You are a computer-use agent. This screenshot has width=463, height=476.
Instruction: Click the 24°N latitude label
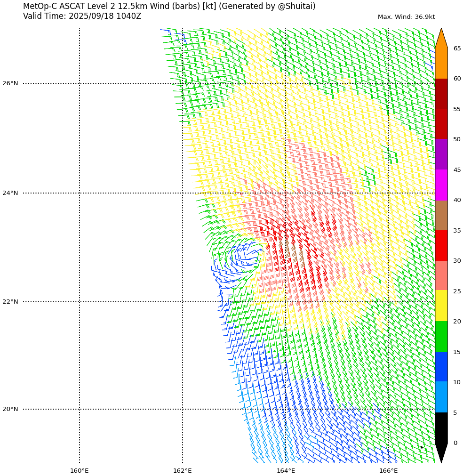point(10,193)
